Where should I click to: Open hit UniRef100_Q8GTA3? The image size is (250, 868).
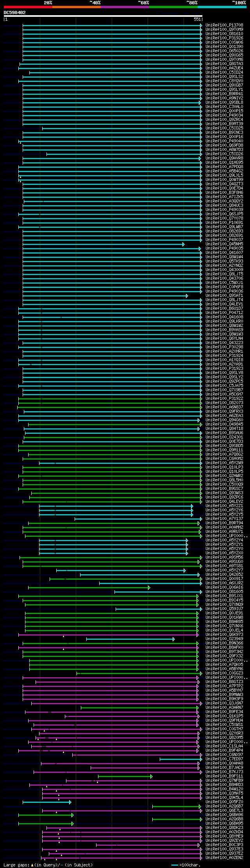click(224, 64)
